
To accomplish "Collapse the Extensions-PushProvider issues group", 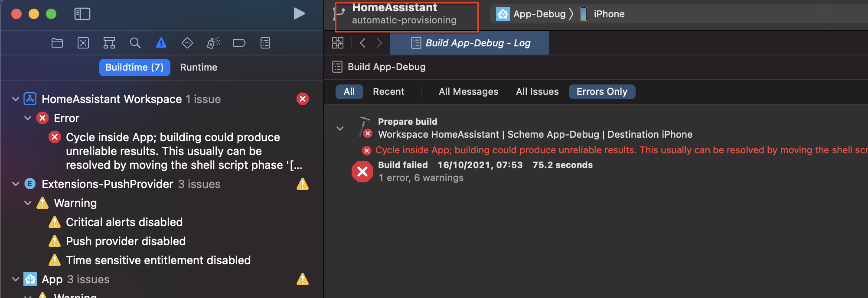I will coord(15,184).
